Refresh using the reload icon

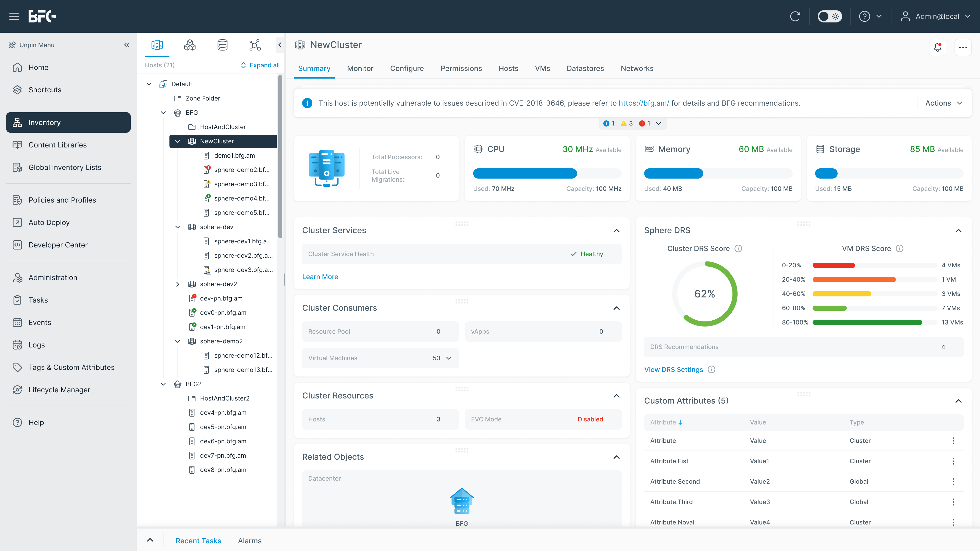[795, 16]
